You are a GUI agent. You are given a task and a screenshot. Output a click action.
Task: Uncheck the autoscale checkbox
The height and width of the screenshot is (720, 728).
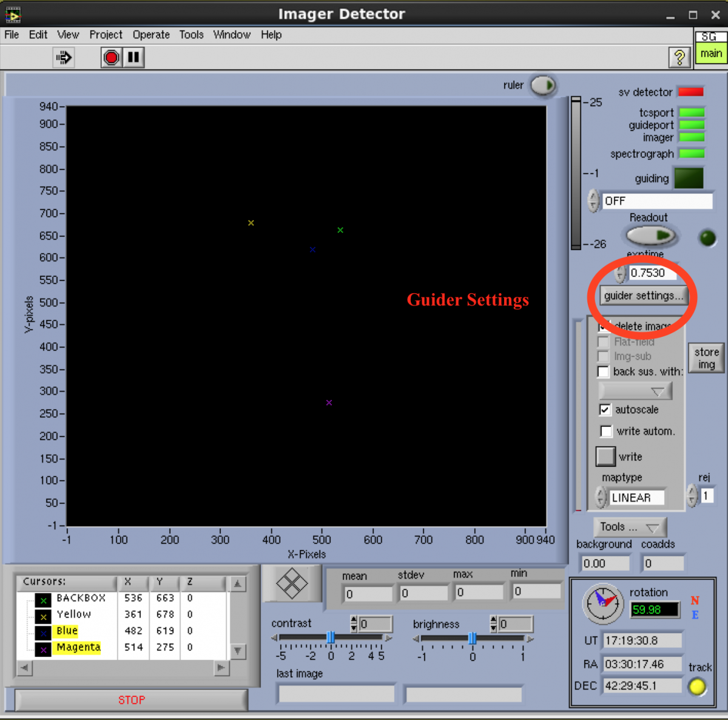tap(605, 410)
